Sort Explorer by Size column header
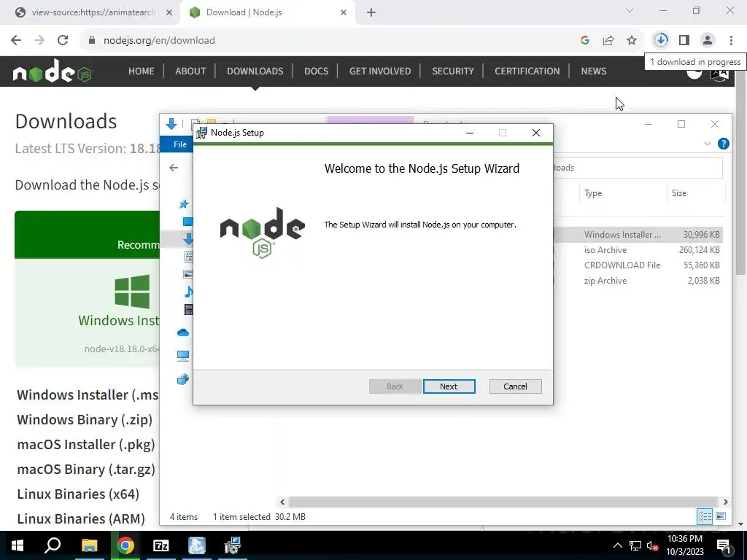 point(695,192)
